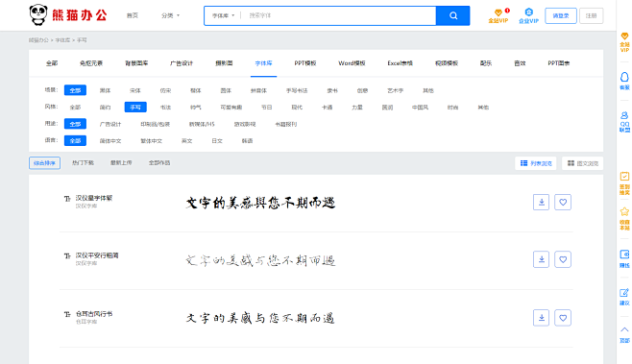Switch to the 字体库 tab

(263, 63)
